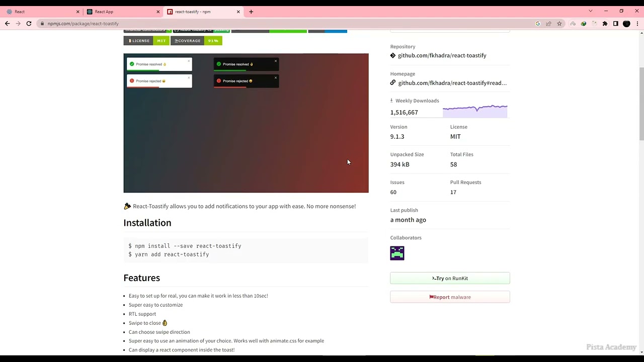Bookmark this page with the star icon

(559, 24)
